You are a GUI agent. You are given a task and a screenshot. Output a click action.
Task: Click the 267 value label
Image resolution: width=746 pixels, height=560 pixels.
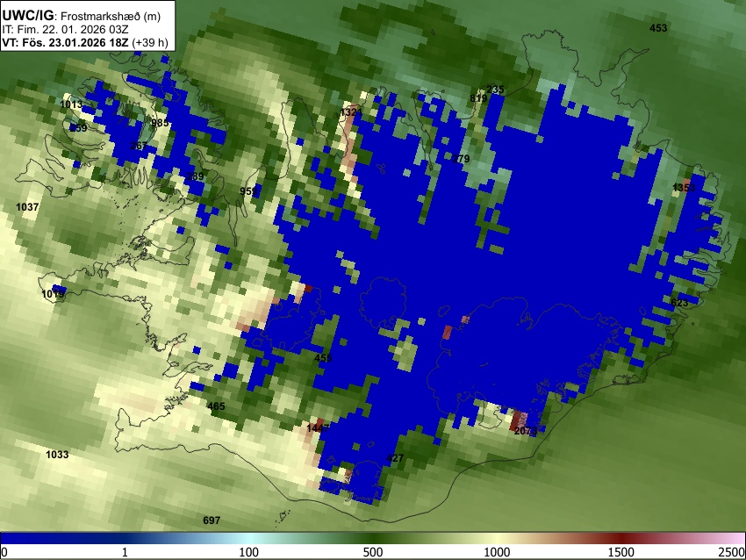pos(139,146)
